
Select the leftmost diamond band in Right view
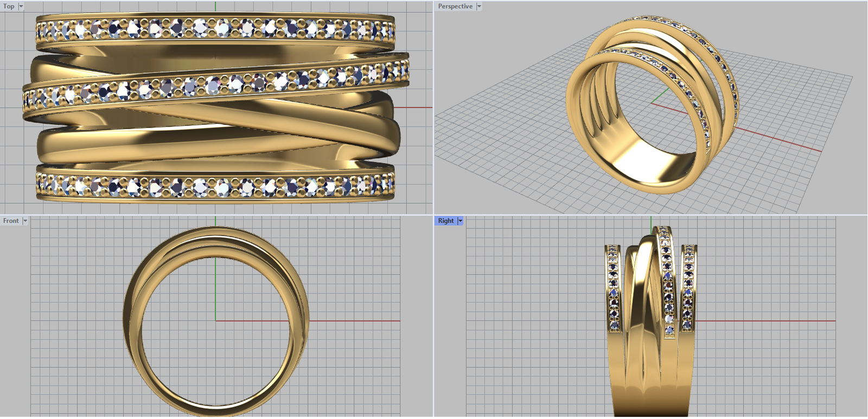coord(613,288)
